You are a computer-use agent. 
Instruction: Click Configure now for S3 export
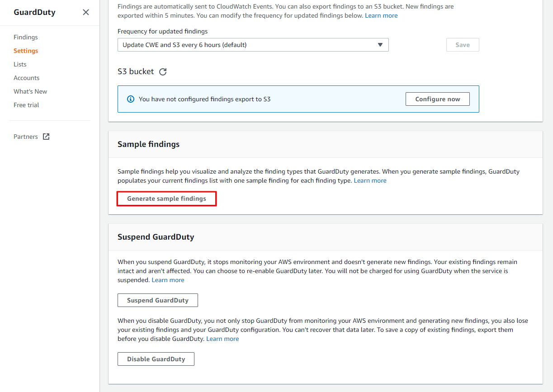coord(437,99)
